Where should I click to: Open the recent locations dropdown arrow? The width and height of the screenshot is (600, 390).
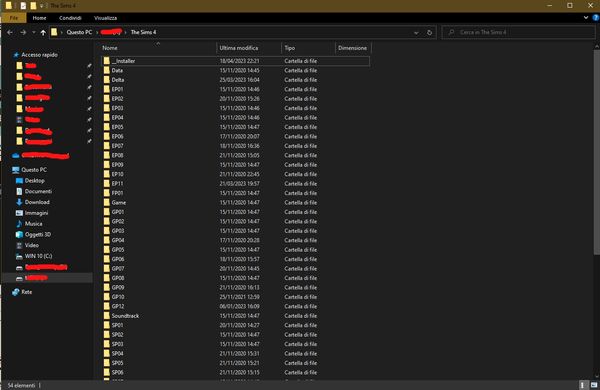(33, 33)
